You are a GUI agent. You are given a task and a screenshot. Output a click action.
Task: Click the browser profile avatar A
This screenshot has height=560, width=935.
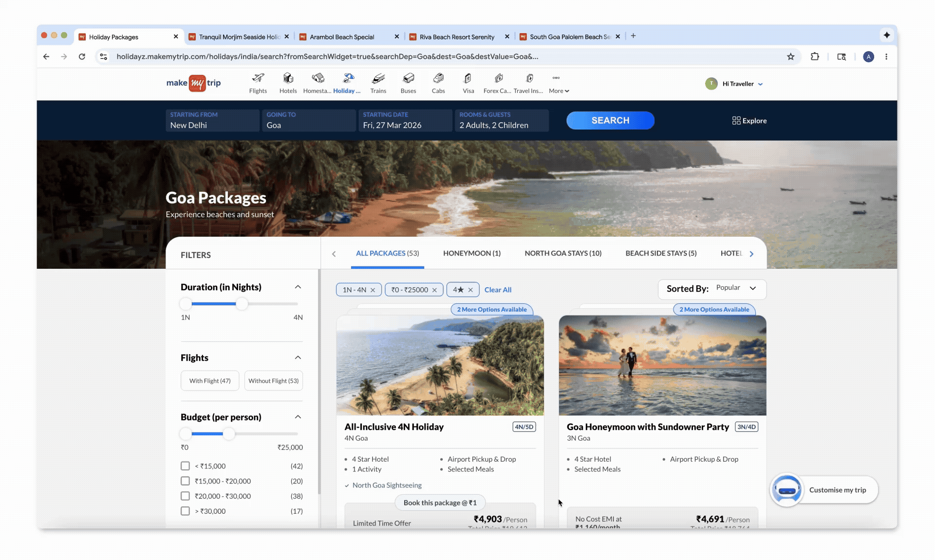[868, 56]
